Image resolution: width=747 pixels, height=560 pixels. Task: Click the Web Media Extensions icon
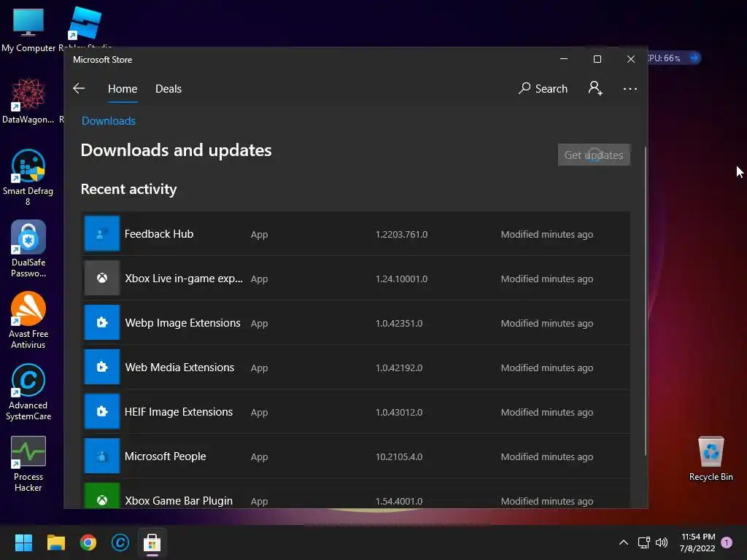coord(102,367)
